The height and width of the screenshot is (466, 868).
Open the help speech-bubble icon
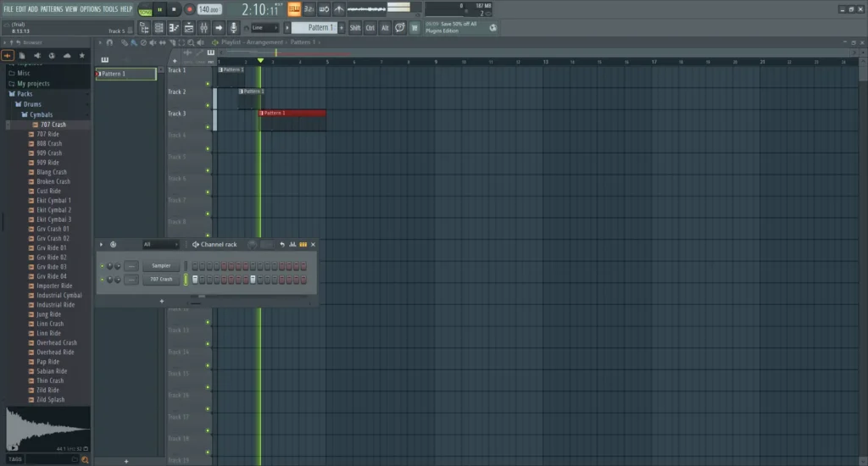(x=400, y=28)
